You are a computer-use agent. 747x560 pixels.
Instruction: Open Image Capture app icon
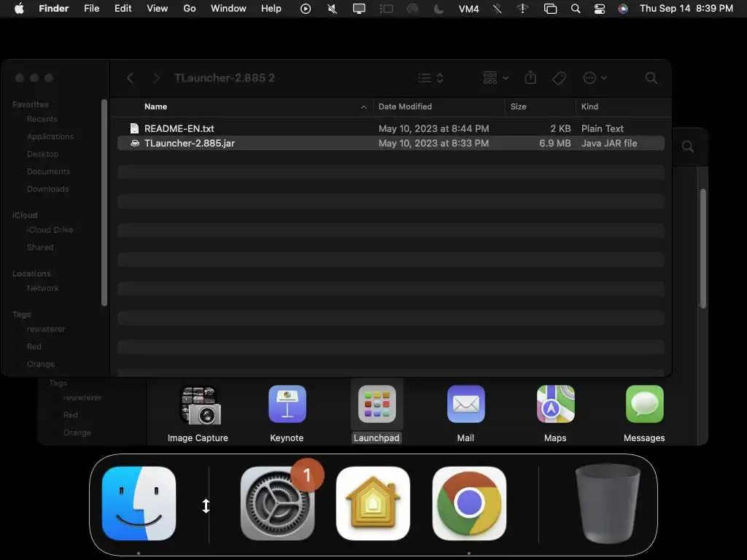(200, 405)
